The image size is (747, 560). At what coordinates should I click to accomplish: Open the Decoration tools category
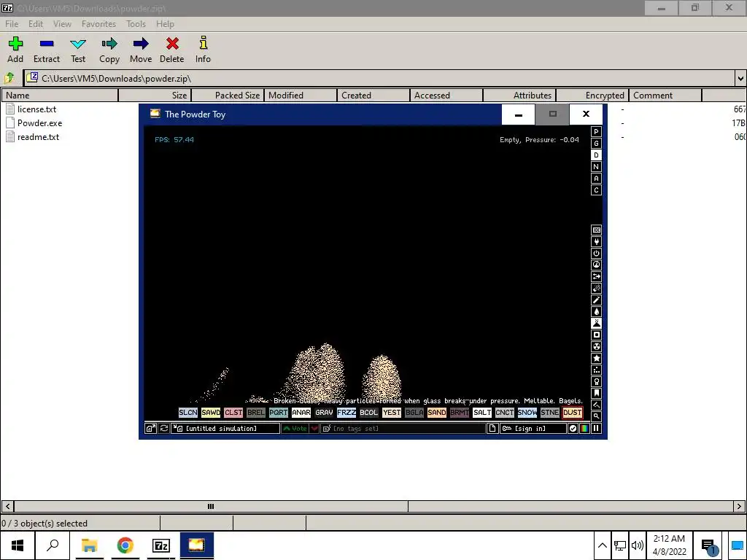tap(596, 405)
